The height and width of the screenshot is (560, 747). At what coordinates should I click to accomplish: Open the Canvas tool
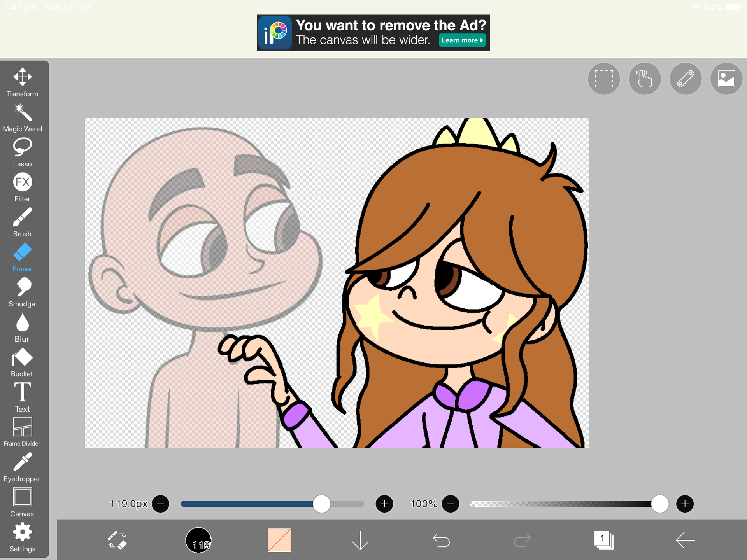click(x=22, y=502)
